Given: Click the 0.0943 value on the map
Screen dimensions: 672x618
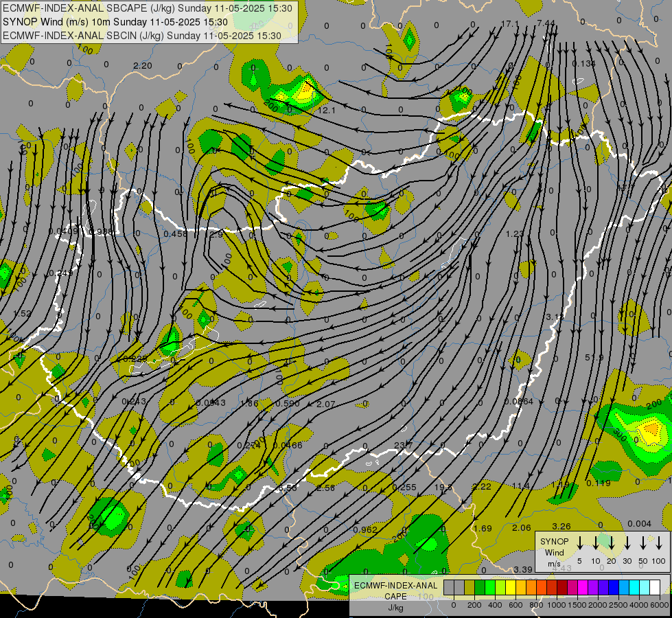Looking at the screenshot, I should (x=211, y=402).
